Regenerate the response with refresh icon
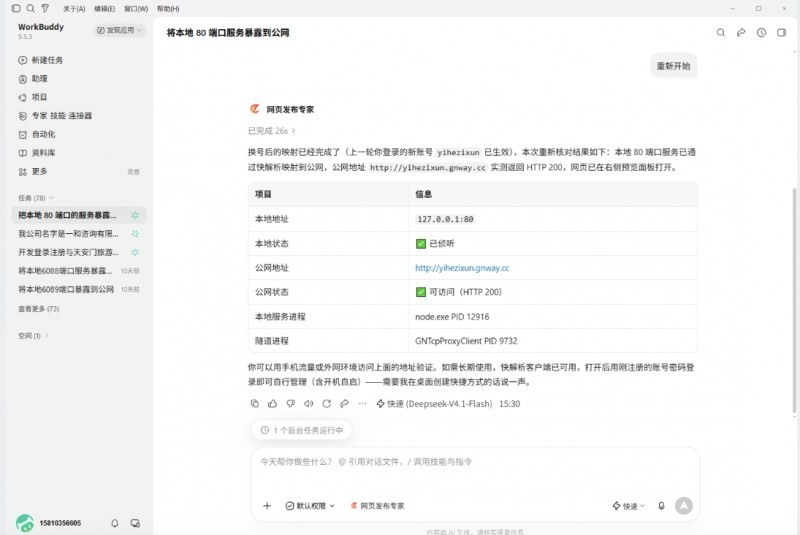 (x=327, y=403)
